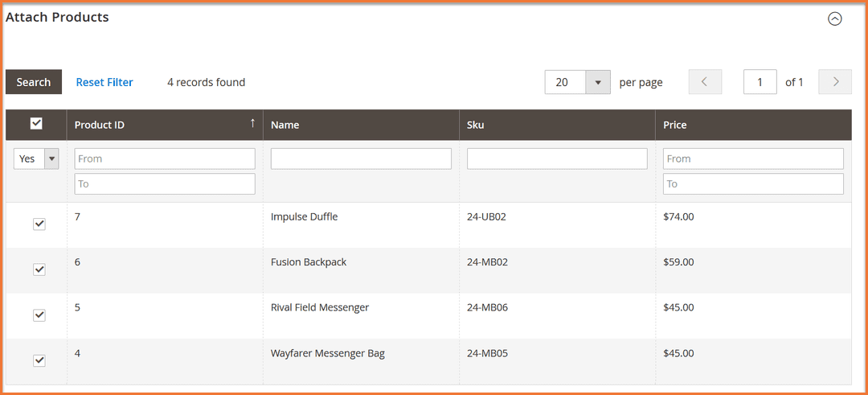Click the Product ID From filter field
Screen dimensions: 868x395
(x=165, y=158)
